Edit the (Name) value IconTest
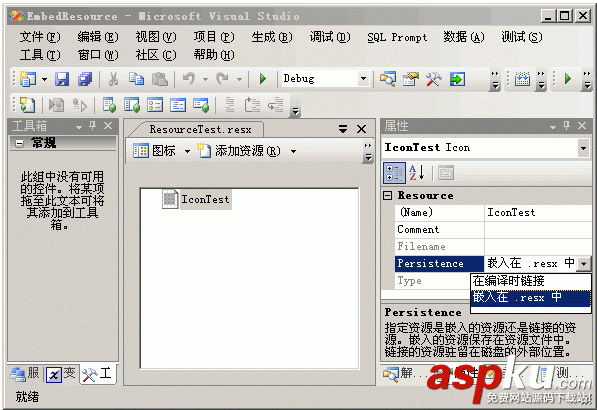Image resolution: width=597 pixels, height=410 pixels. pos(538,212)
